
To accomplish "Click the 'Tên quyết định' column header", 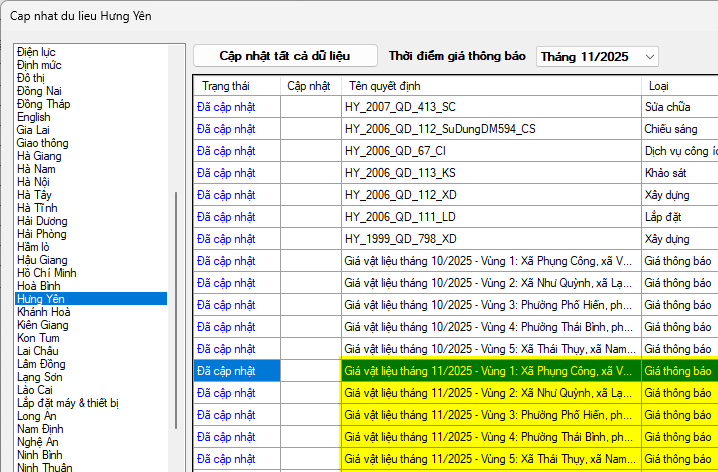I will pyautogui.click(x=386, y=86).
